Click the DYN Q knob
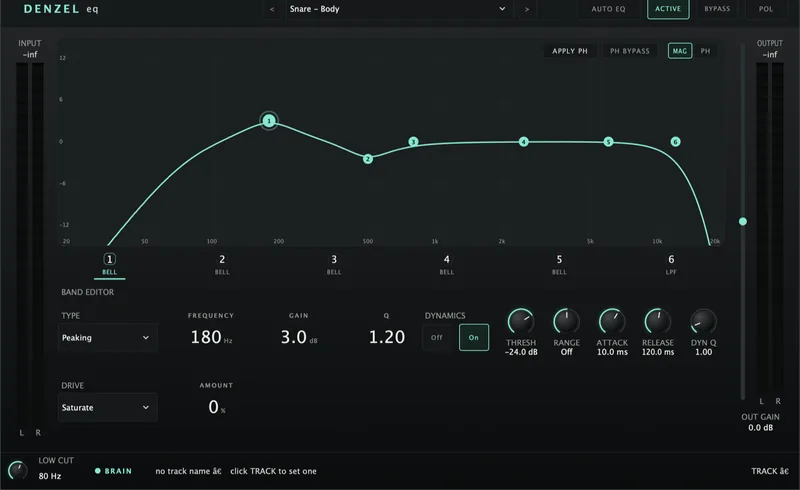 point(703,322)
